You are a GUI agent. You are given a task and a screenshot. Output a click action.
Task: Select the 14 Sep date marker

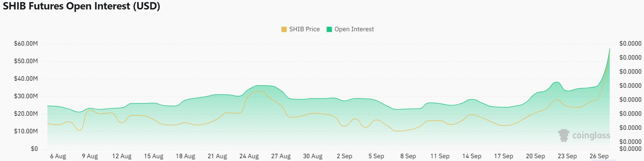click(x=472, y=156)
